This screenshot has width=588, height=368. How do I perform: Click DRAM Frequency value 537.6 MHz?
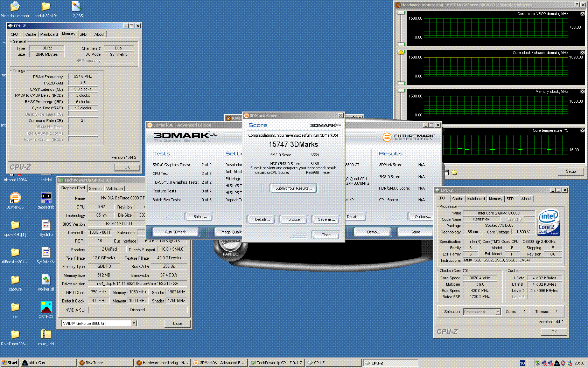(83, 76)
